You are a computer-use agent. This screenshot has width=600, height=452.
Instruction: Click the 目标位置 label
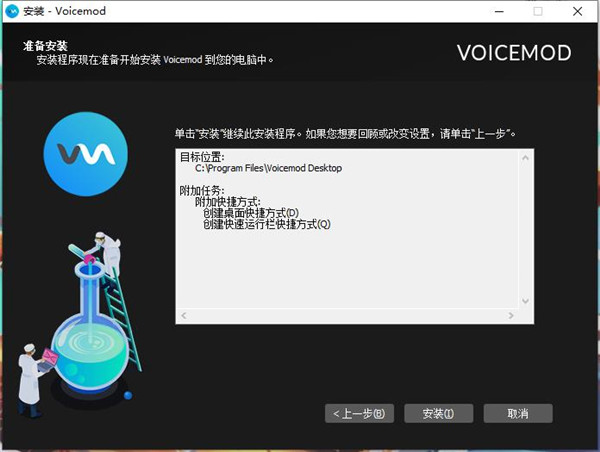tap(202, 157)
